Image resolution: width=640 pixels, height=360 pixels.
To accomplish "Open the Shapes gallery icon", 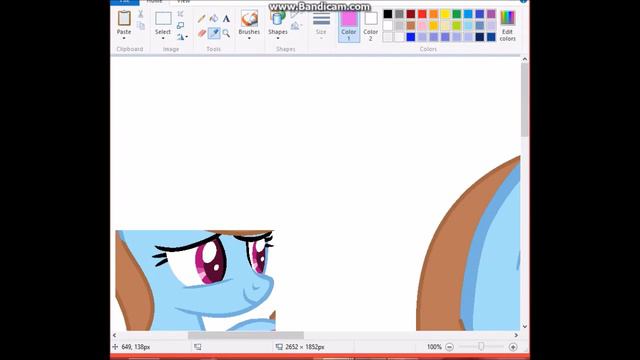I will (x=278, y=19).
